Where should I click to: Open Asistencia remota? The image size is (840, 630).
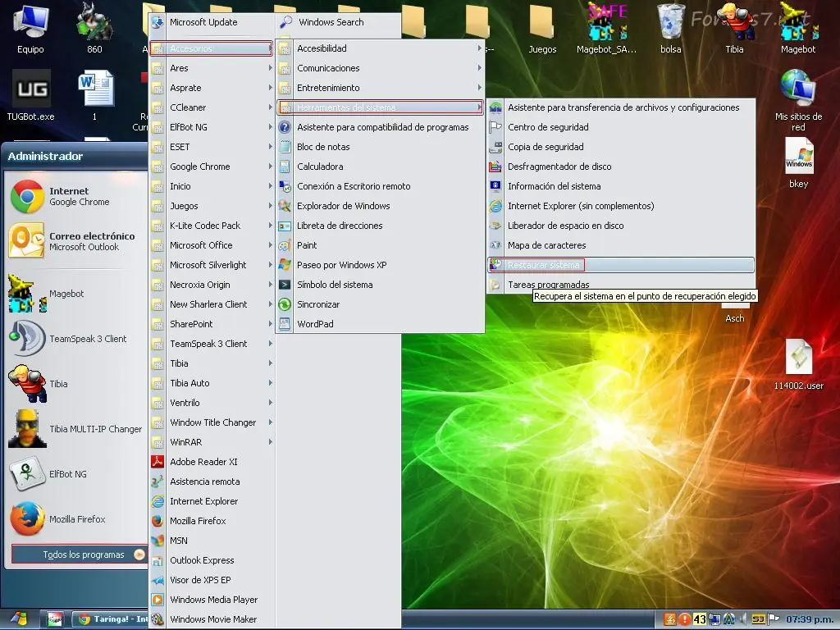pyautogui.click(x=211, y=482)
